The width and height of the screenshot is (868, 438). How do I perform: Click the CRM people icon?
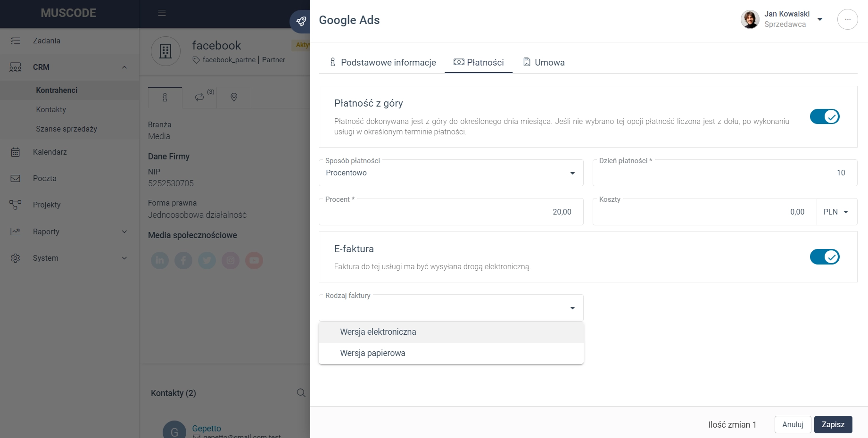(x=16, y=67)
